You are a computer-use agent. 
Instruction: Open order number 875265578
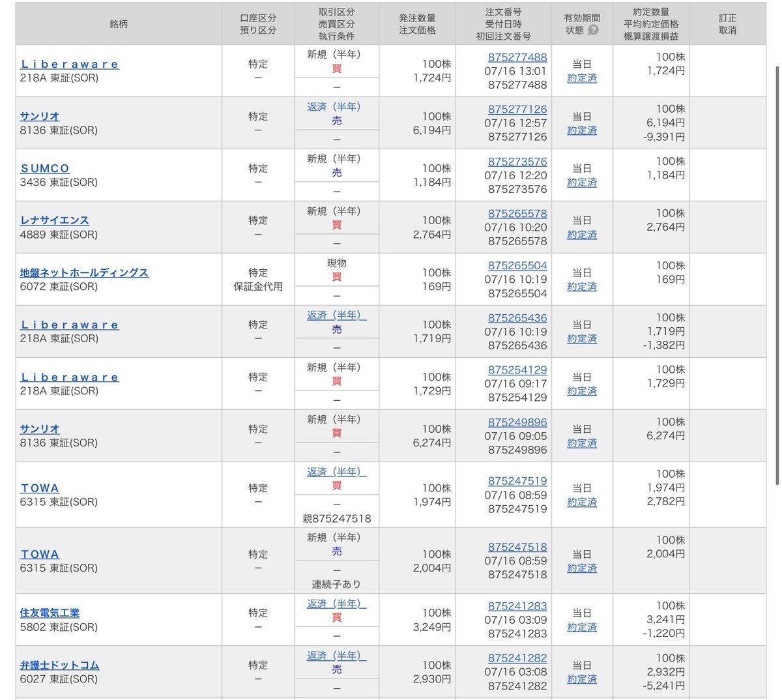click(x=517, y=214)
